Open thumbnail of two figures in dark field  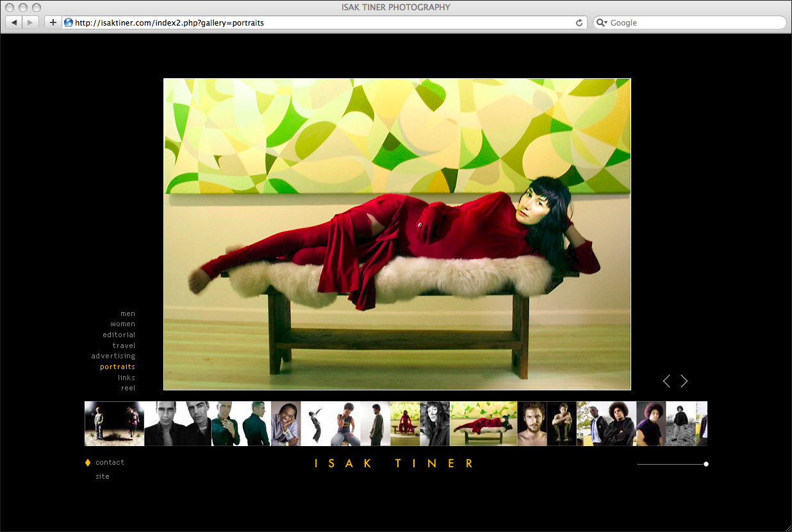pos(115,424)
